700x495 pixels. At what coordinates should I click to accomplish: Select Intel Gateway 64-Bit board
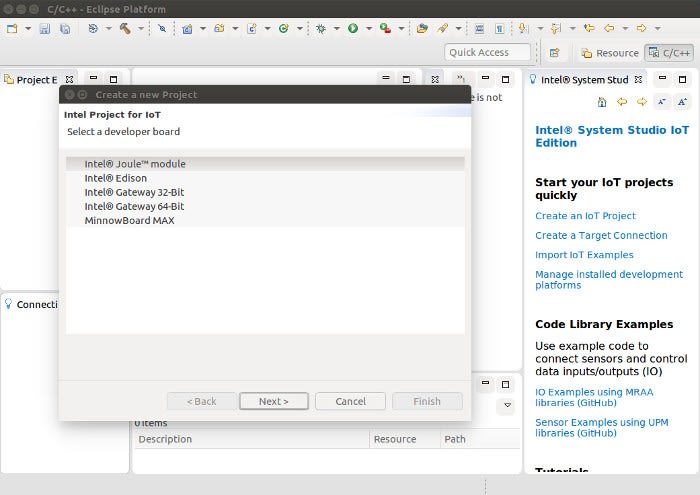click(265, 206)
